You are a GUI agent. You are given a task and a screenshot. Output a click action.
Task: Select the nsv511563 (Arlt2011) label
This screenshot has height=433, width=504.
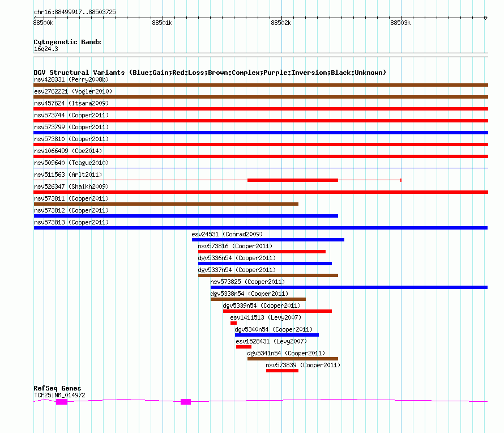pos(68,175)
